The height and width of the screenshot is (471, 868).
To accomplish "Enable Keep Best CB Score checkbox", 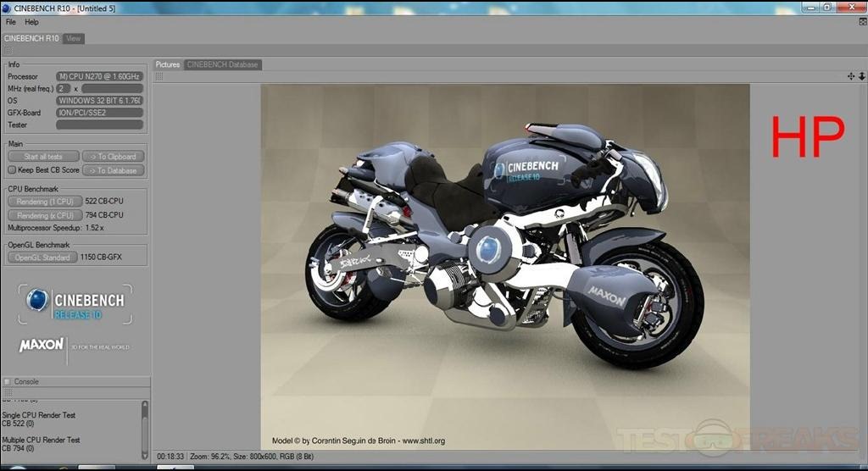I will [x=12, y=170].
